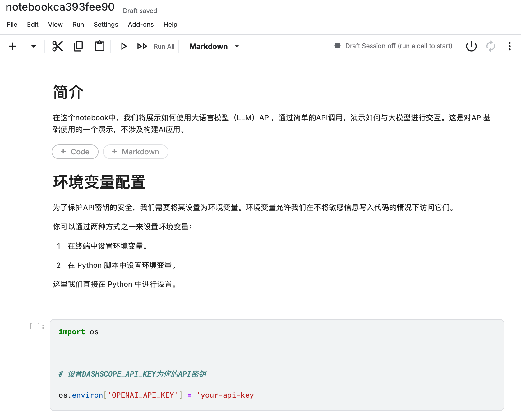Image resolution: width=521 pixels, height=420 pixels.
Task: Click the fast-forward Run All icon
Action: coord(142,46)
